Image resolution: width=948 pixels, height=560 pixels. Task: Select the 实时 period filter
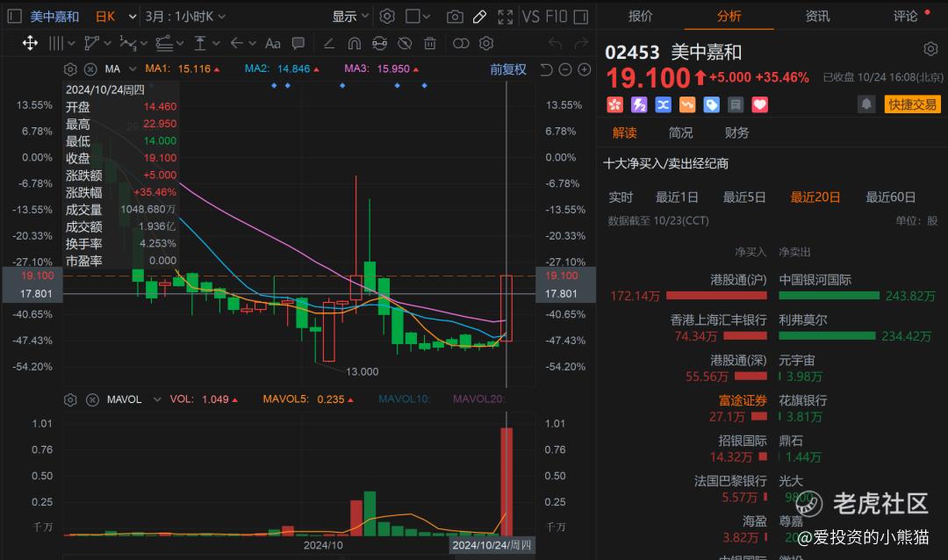[x=621, y=197]
